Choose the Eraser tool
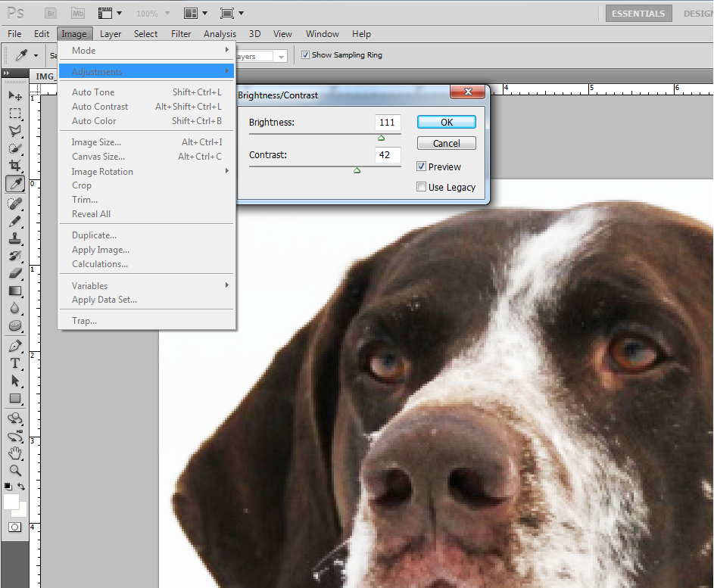This screenshot has height=588, width=714. [x=14, y=273]
